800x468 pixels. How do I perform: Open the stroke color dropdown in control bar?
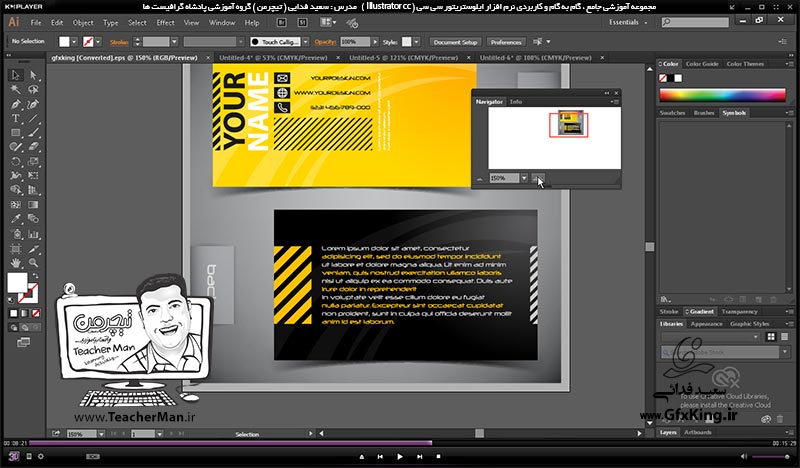[x=98, y=42]
